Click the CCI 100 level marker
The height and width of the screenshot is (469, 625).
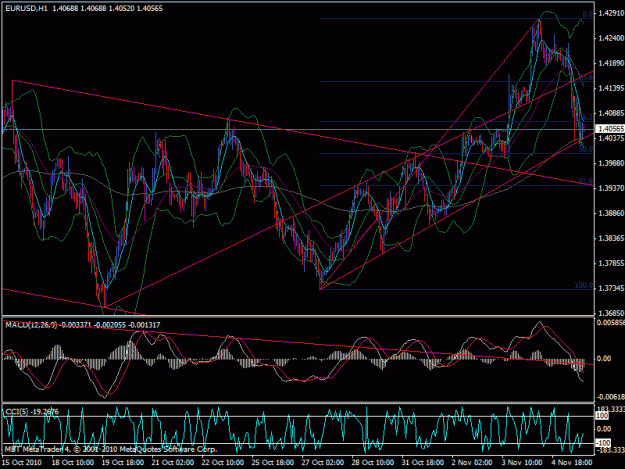coord(602,416)
